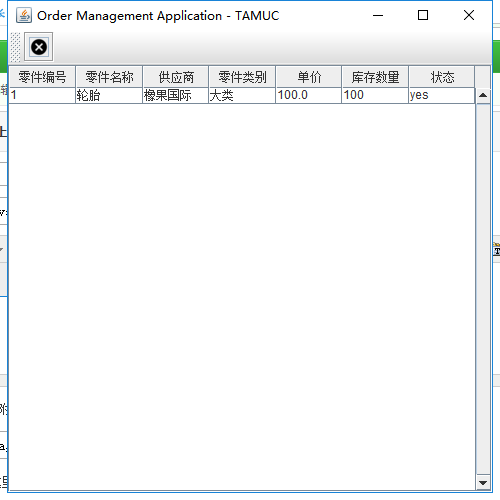Select the 100.0 unit price cell
Viewport: 500px width, 500px height.
click(309, 95)
